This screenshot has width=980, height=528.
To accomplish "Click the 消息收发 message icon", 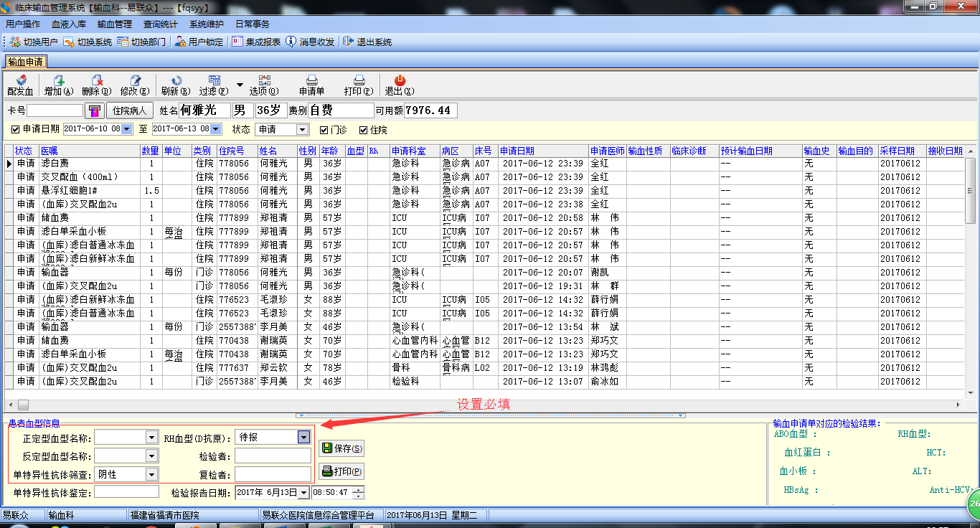I will (x=291, y=42).
